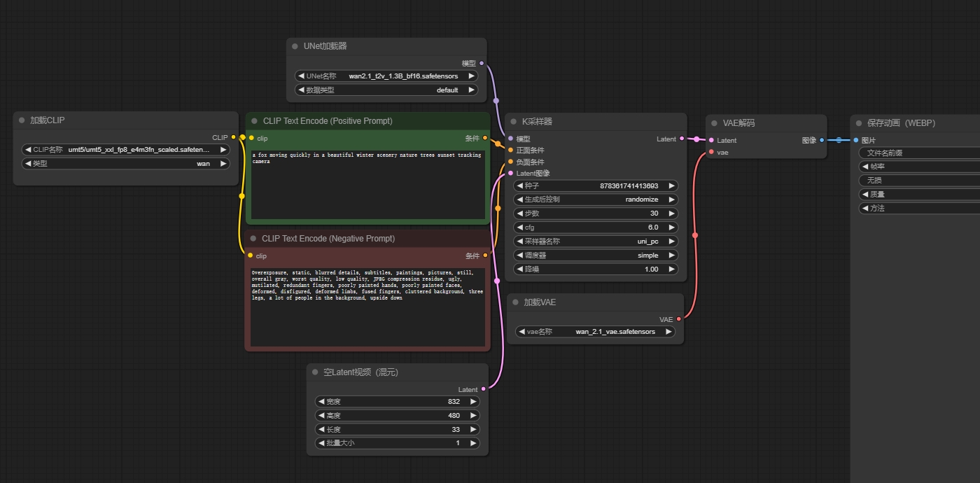980x483 pixels.
Task: Decrease the 宽度 value with left arrow
Action: pos(321,402)
